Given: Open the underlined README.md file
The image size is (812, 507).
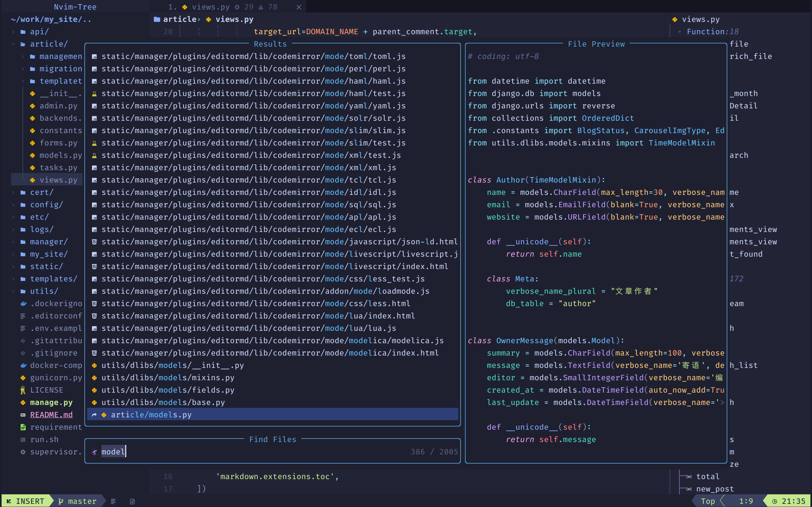Looking at the screenshot, I should (51, 415).
